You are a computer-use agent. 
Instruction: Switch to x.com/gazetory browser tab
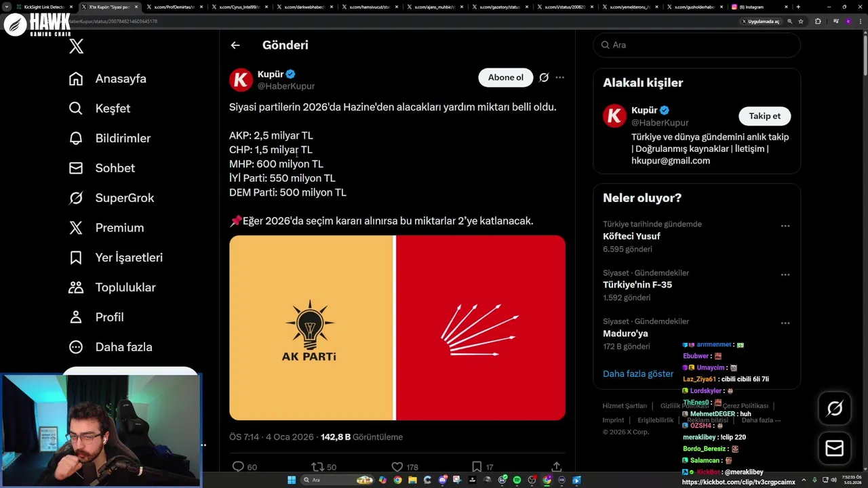pyautogui.click(x=500, y=7)
